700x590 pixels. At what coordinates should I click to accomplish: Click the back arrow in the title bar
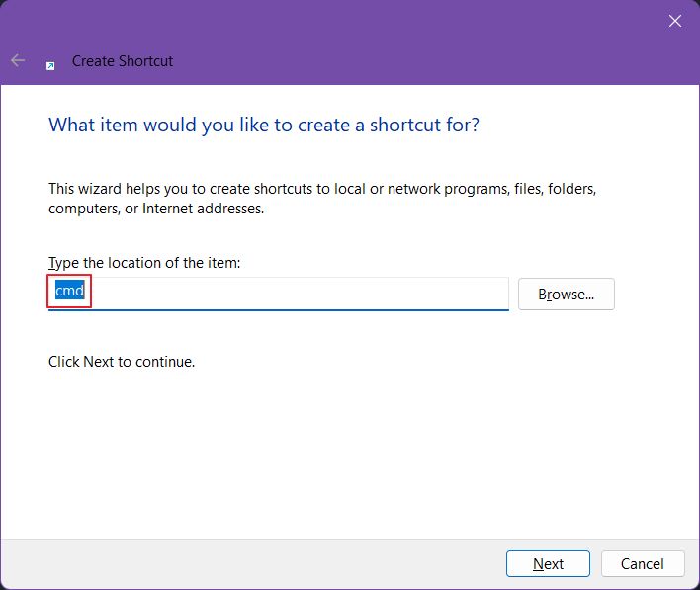[18, 60]
